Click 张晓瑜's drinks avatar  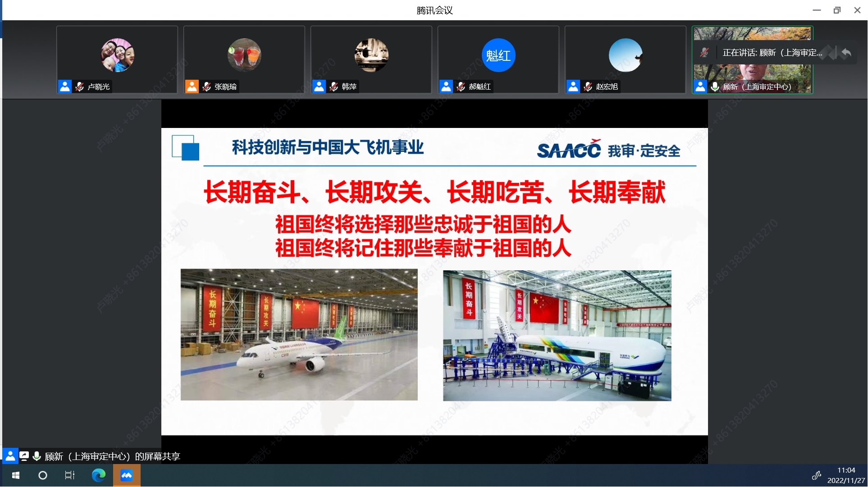244,55
